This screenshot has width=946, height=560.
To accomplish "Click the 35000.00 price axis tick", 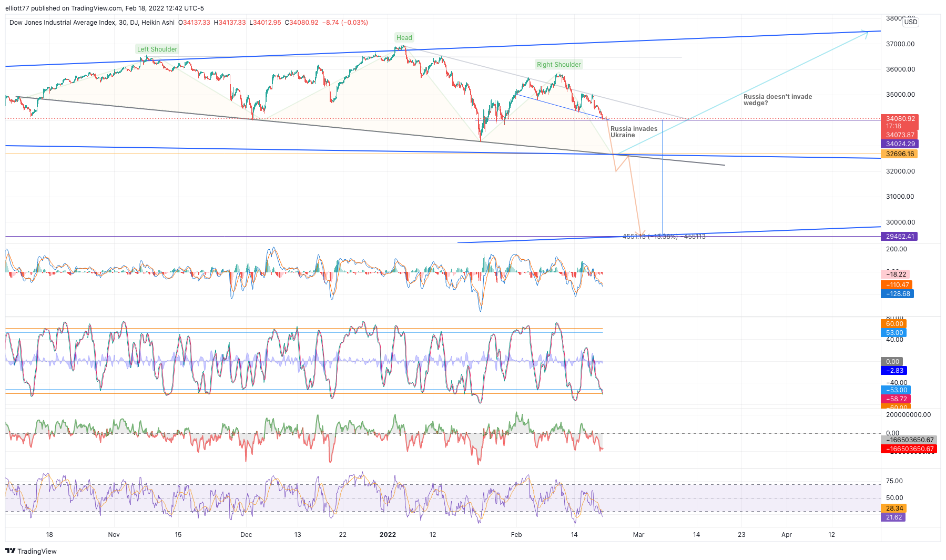I will 900,95.
